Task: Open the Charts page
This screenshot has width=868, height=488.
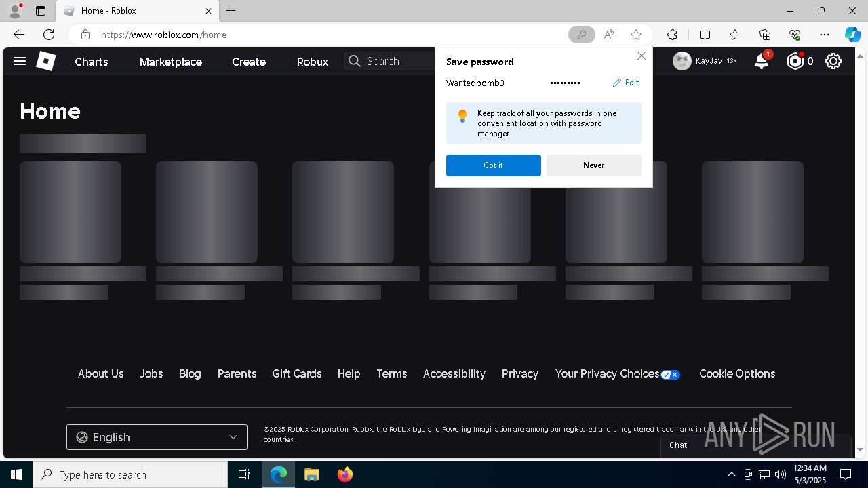Action: click(92, 62)
